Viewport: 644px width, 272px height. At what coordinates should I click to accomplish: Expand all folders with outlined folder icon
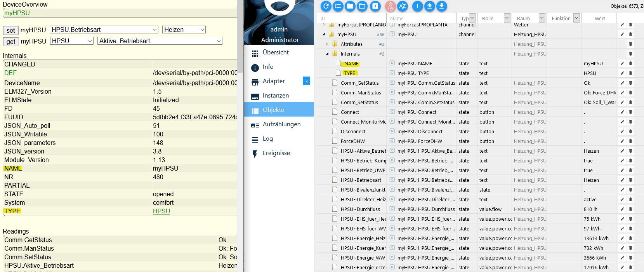pyautogui.click(x=362, y=6)
